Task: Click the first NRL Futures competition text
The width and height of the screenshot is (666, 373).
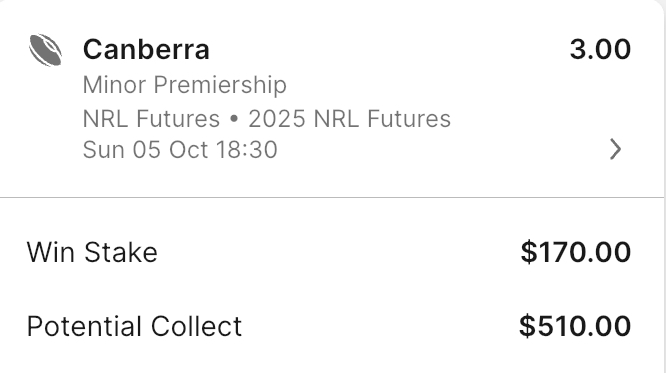Action: pos(151,118)
